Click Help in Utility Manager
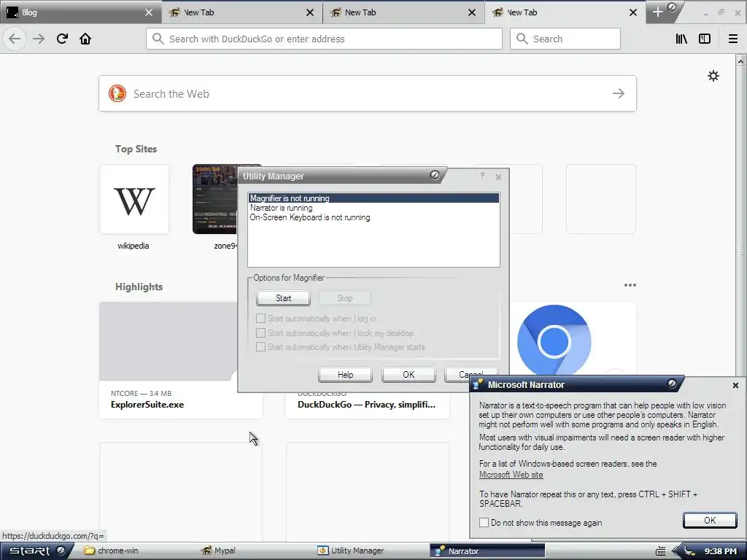The image size is (747, 560). pos(345,375)
